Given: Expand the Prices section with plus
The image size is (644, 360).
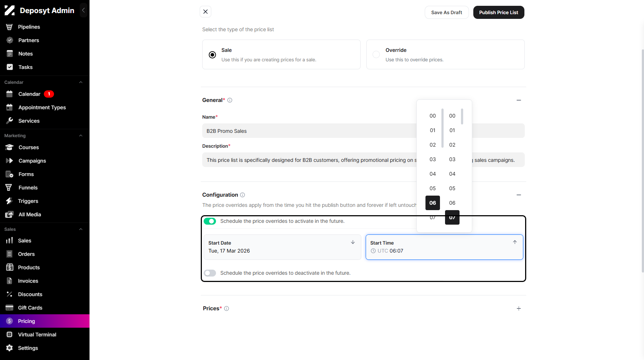Looking at the screenshot, I should coord(519,308).
